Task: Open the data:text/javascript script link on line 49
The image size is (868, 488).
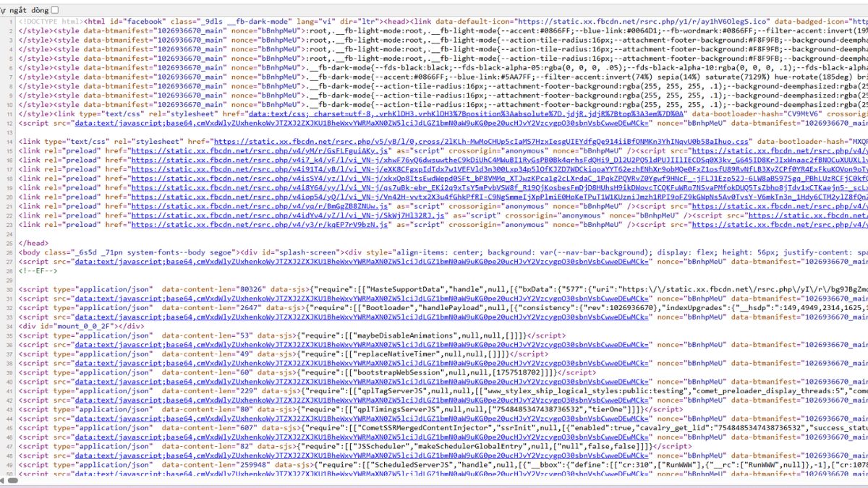Action: [362, 455]
